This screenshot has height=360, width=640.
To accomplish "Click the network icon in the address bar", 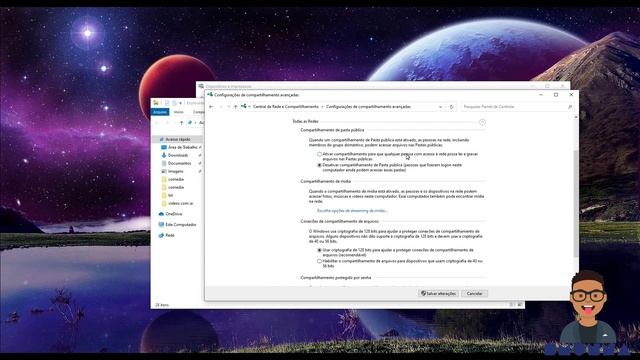I will click(x=244, y=106).
